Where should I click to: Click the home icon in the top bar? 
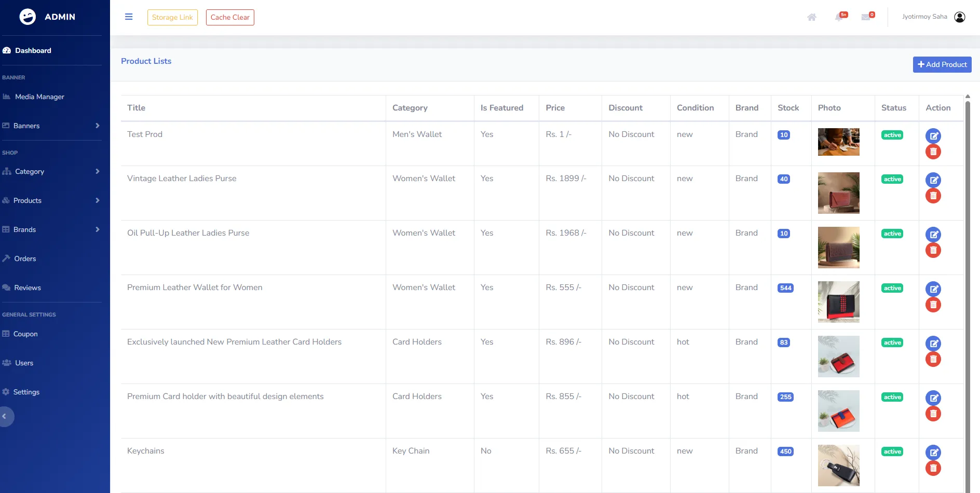tap(811, 17)
